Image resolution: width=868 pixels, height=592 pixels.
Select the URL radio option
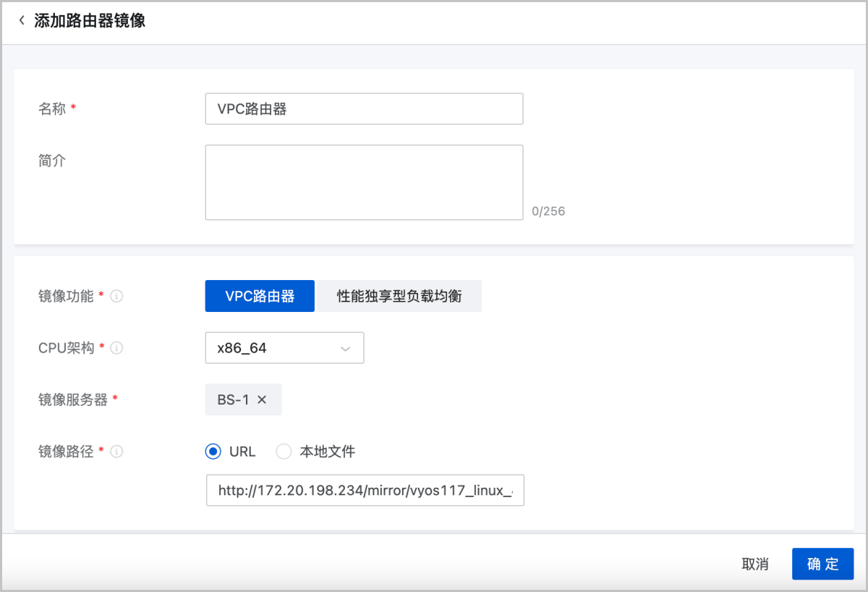tap(213, 452)
